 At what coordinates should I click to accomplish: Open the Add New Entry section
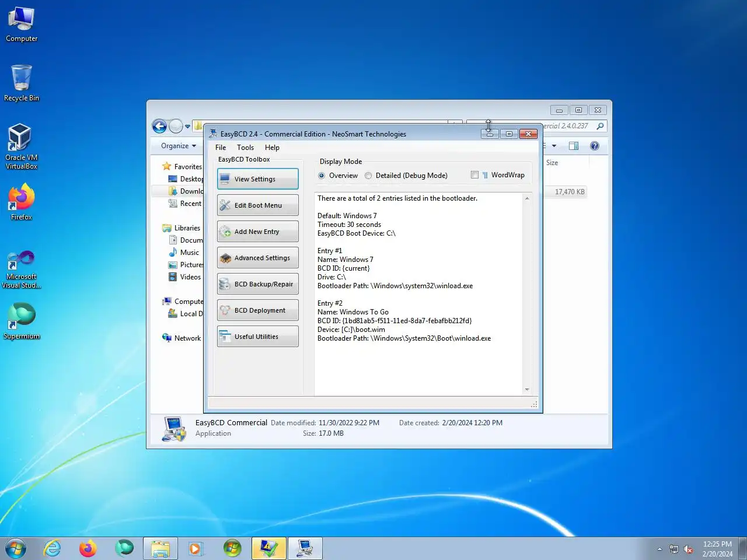click(x=257, y=232)
